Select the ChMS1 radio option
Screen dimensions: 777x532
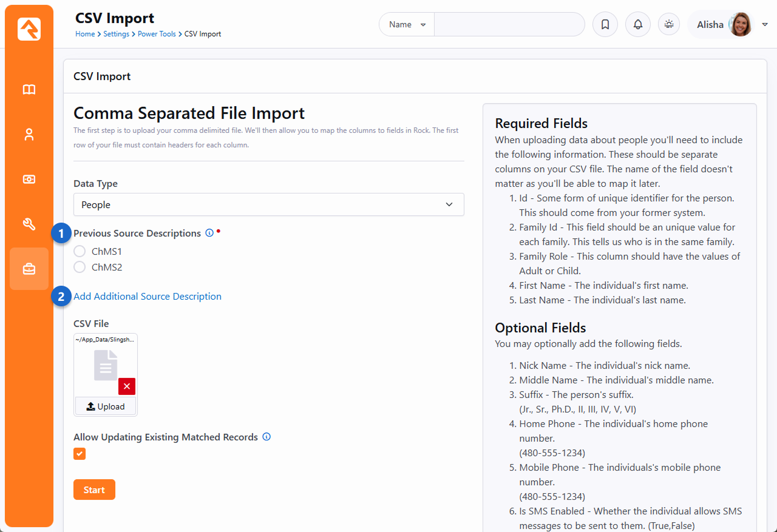(x=80, y=251)
